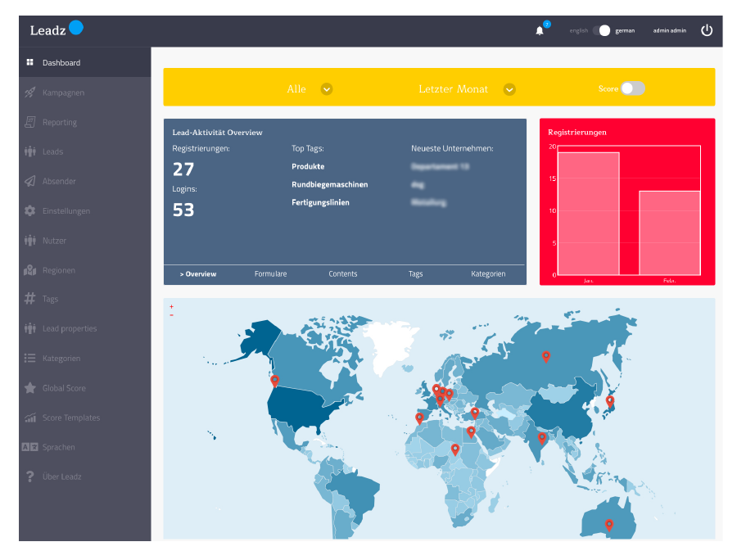The height and width of the screenshot is (560, 737).
Task: Click the Tags hash icon
Action: coord(30,299)
